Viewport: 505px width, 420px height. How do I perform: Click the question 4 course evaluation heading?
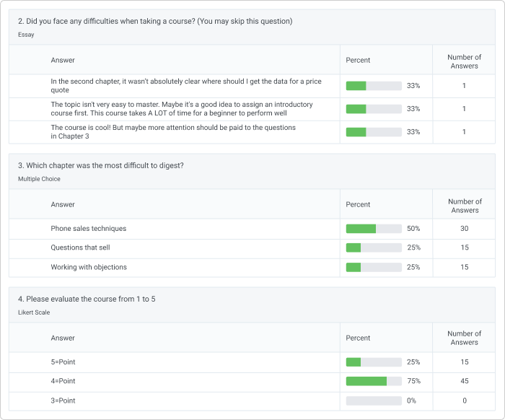87,299
